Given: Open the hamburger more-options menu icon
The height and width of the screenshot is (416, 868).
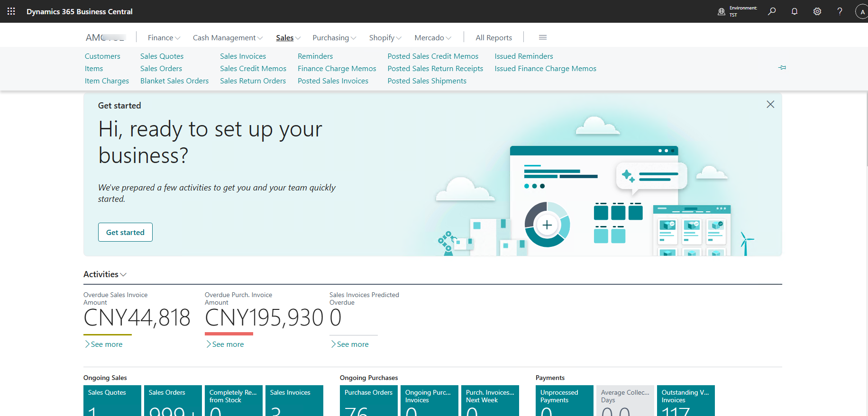Looking at the screenshot, I should (543, 37).
